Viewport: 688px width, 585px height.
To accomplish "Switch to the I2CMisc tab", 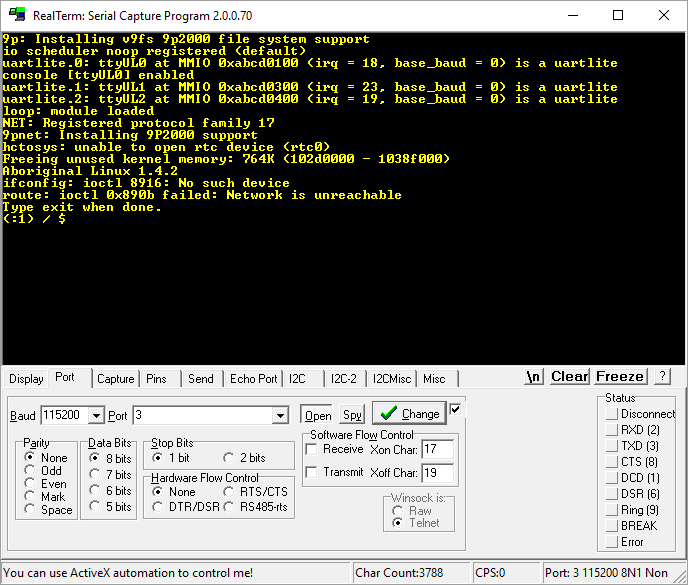I will (392, 379).
